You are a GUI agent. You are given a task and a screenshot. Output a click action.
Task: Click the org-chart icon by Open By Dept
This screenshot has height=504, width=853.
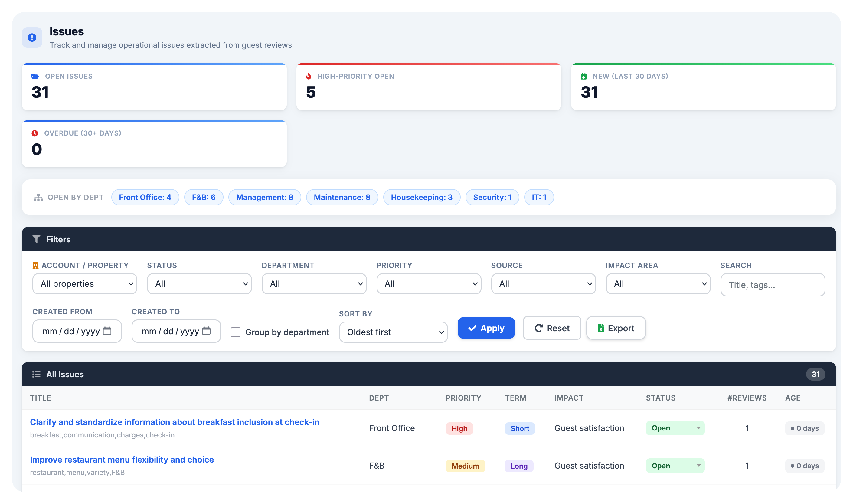point(38,197)
